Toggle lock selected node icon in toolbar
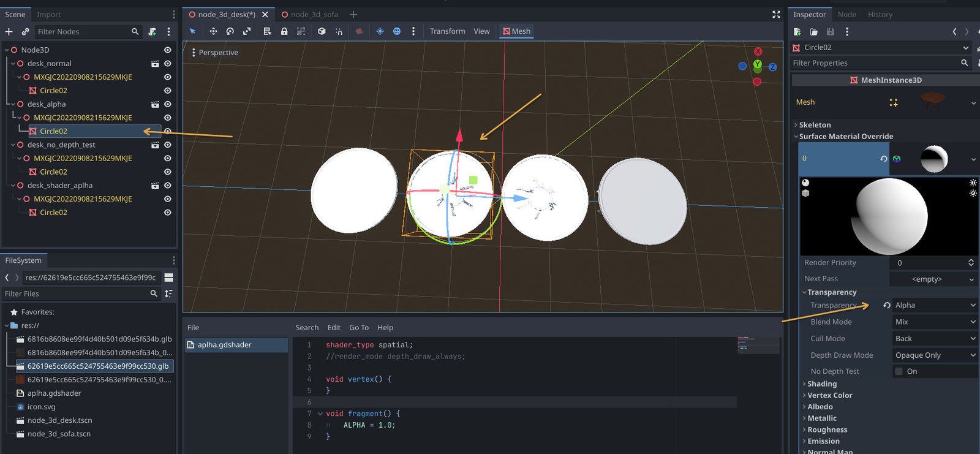Viewport: 980px width, 454px height. click(284, 31)
